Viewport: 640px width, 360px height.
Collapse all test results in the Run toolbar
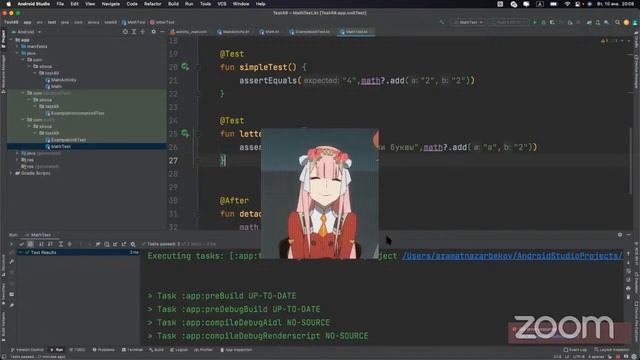pyautogui.click(x=69, y=244)
